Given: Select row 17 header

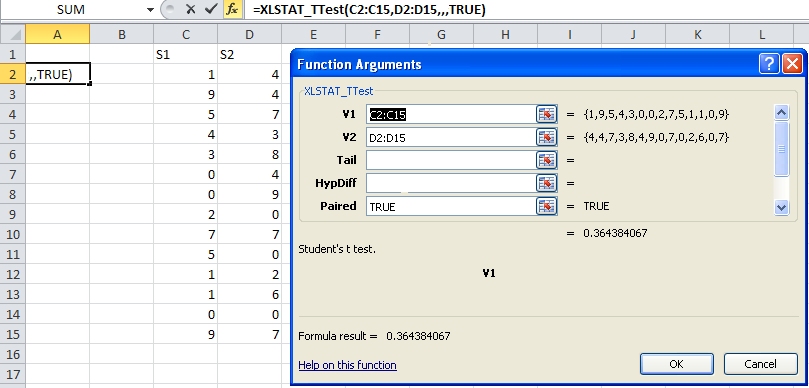Looking at the screenshot, I should pos(12,374).
